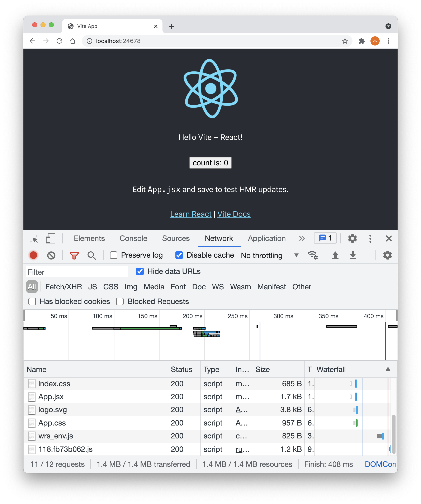
Task: Open the Vite Docs link
Action: click(234, 214)
